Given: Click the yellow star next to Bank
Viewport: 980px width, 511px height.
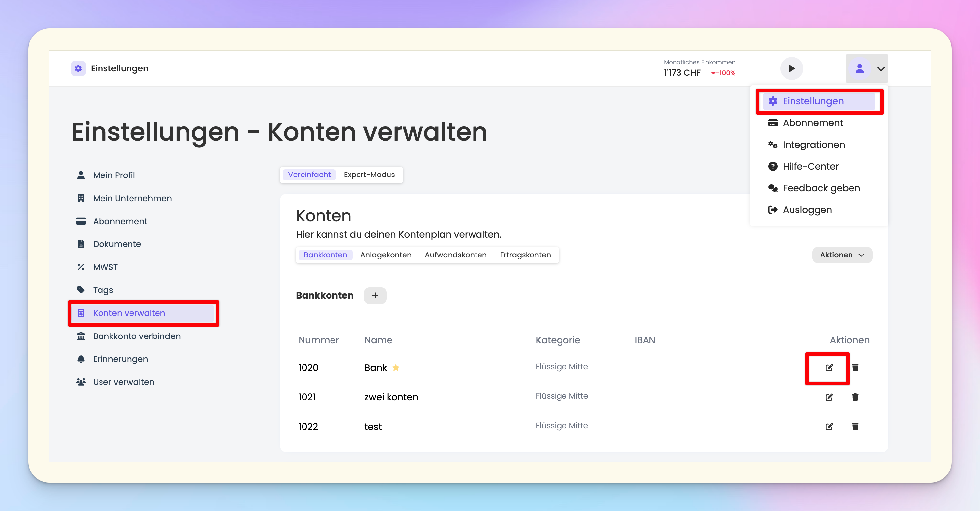Looking at the screenshot, I should pyautogui.click(x=396, y=368).
